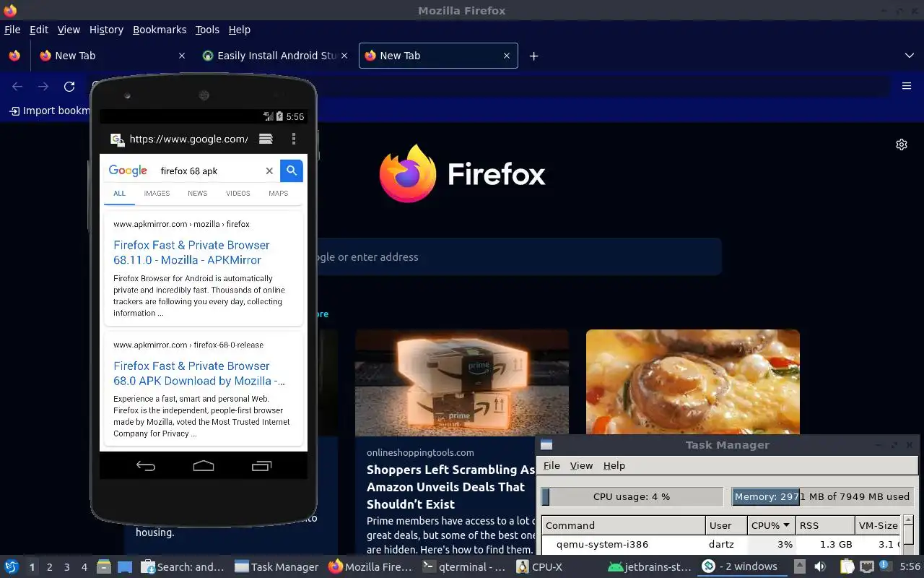The image size is (924, 578).
Task: Open the Tools menu in Firefox
Action: pos(207,30)
